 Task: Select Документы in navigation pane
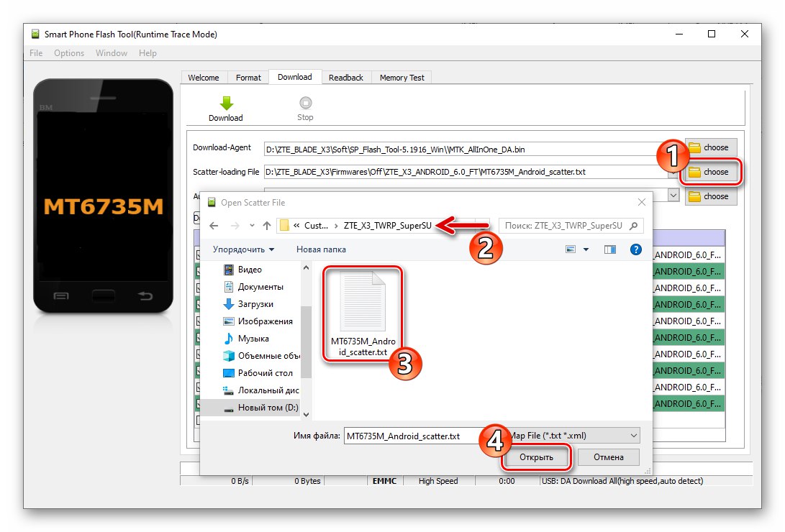(260, 287)
